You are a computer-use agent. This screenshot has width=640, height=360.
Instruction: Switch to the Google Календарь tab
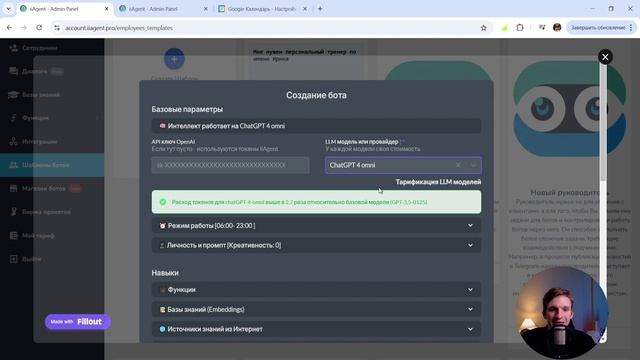(261, 9)
